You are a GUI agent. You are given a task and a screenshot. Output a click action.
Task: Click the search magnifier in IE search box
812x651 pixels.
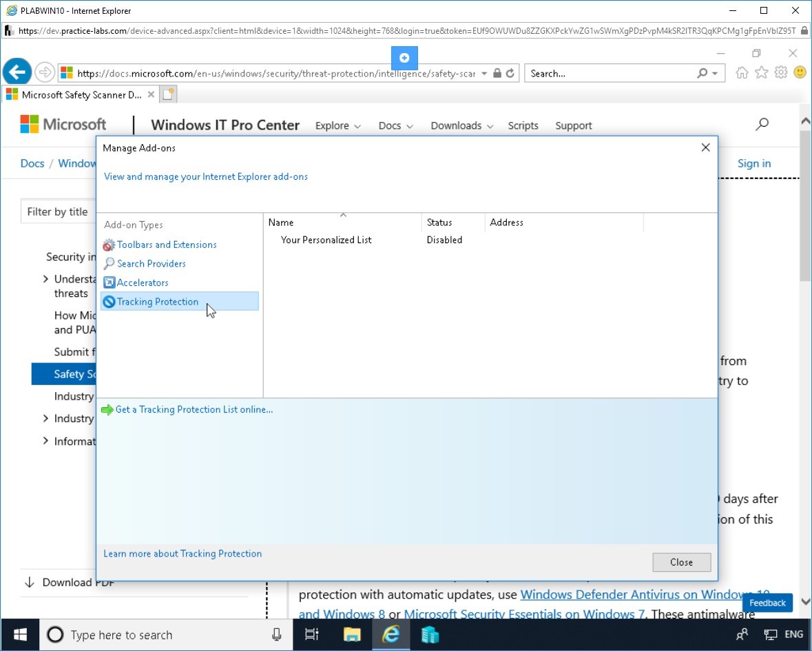click(702, 74)
